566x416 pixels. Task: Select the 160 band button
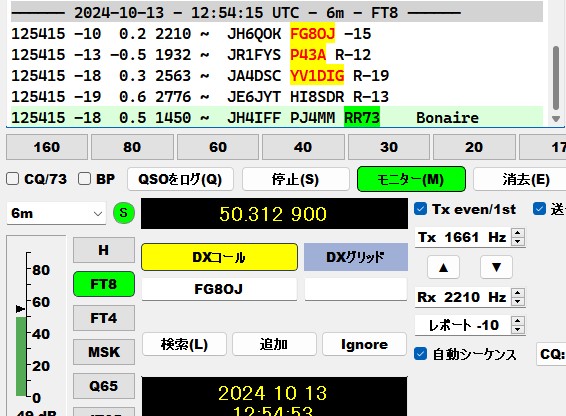tap(47, 147)
